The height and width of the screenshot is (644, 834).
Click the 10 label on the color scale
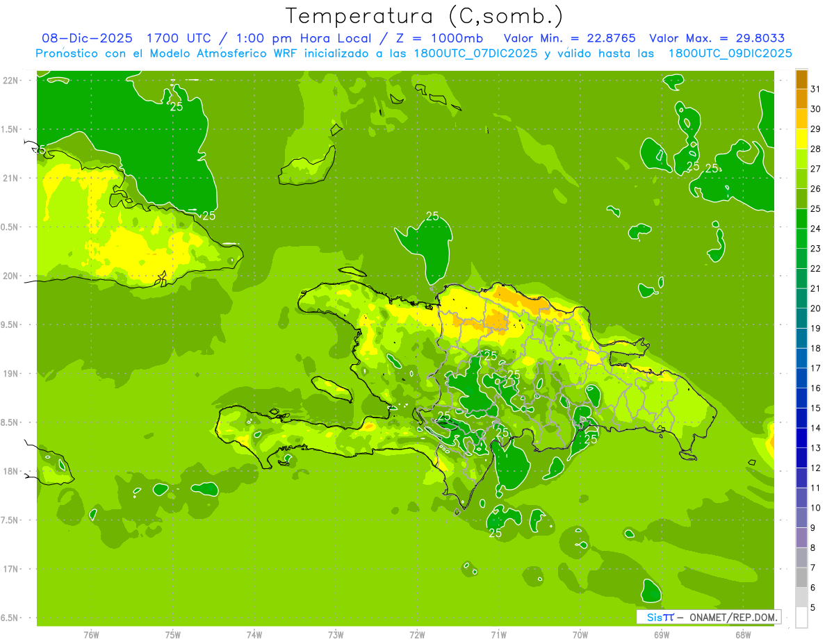[815, 508]
